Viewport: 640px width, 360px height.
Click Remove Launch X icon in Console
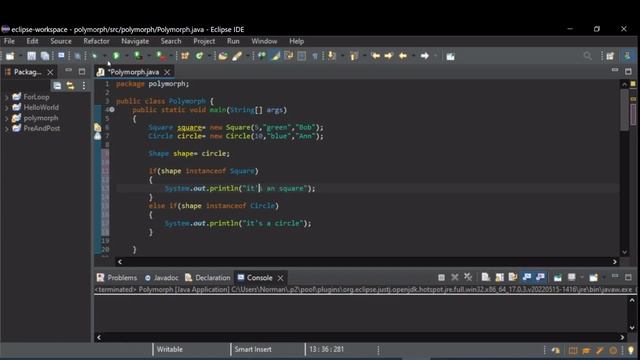point(455,278)
